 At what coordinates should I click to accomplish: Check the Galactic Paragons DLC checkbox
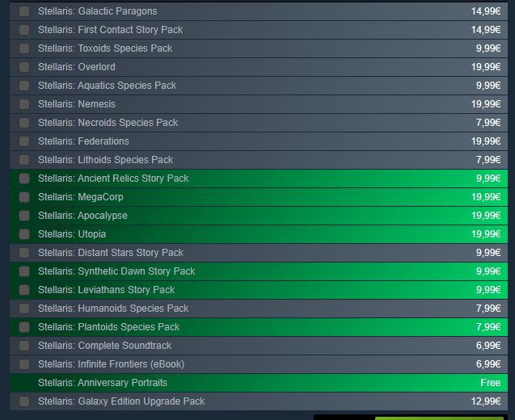tap(24, 11)
